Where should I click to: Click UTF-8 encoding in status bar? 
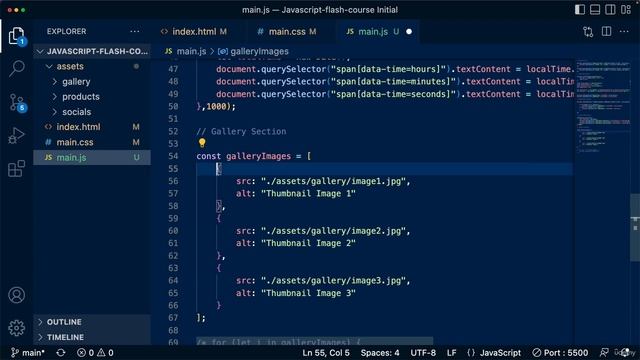[x=423, y=353]
